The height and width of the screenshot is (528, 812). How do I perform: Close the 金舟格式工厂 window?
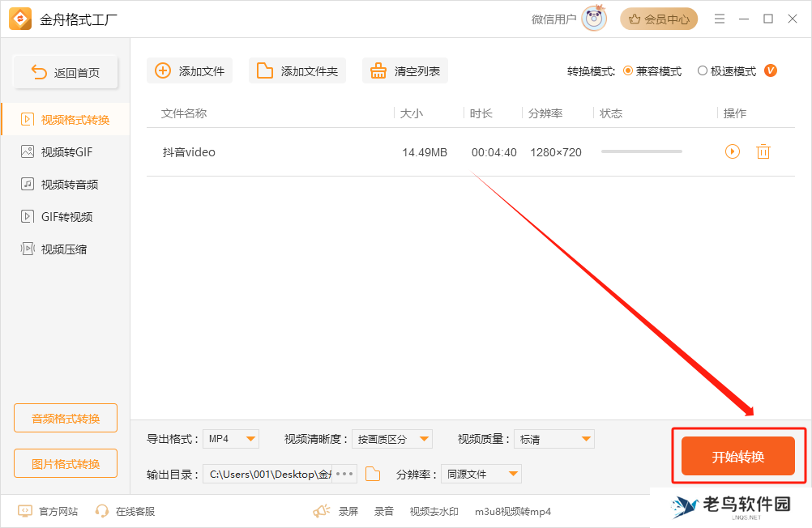793,19
